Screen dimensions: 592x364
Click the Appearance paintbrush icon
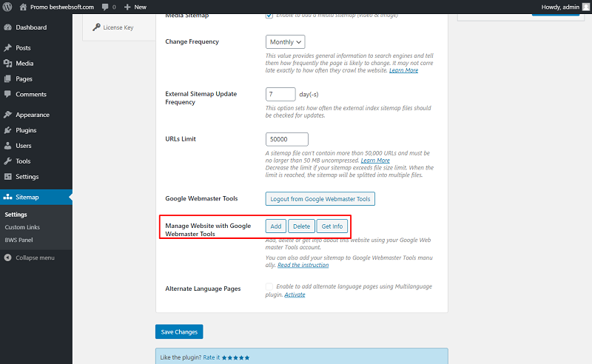(x=7, y=115)
